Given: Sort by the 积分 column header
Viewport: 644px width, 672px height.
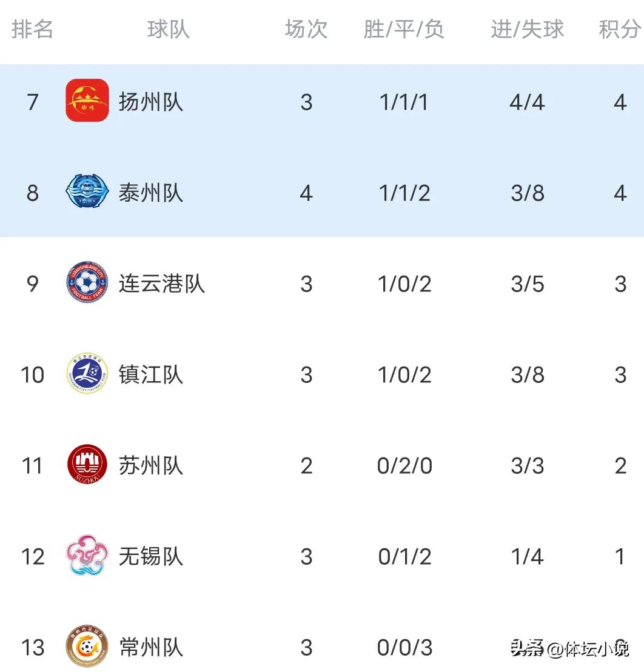Looking at the screenshot, I should coord(620,30).
